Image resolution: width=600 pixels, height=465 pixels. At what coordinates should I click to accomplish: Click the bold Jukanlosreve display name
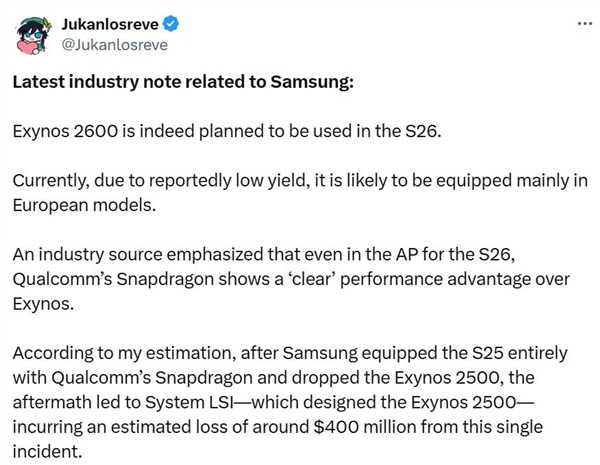click(x=110, y=24)
